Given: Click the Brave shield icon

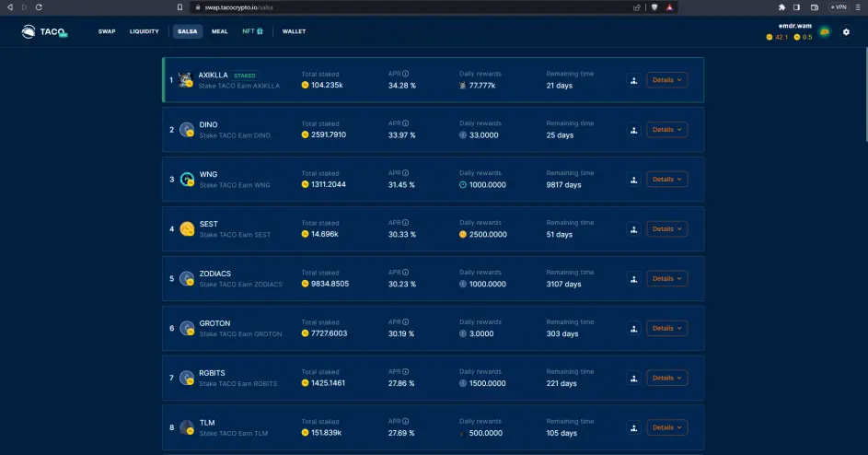Looking at the screenshot, I should [654, 7].
